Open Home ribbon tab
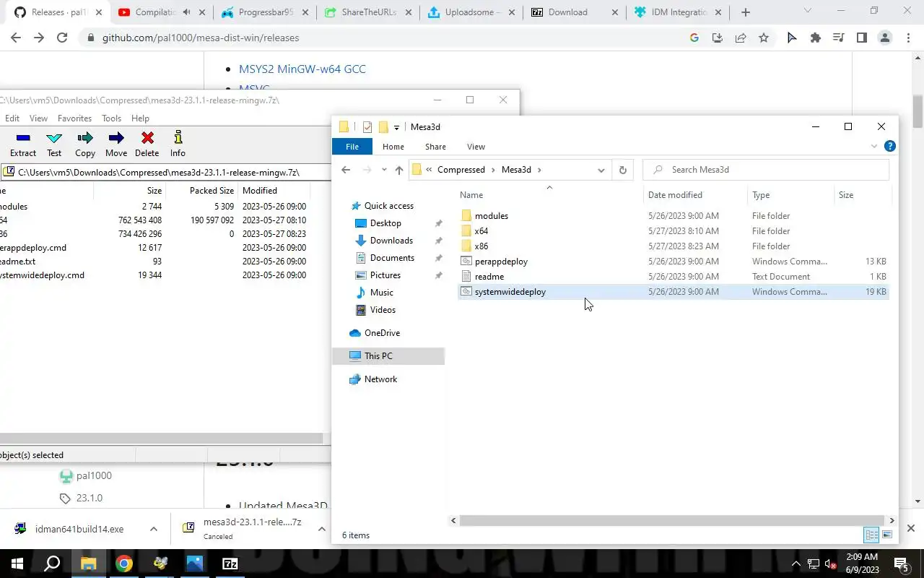The image size is (924, 578). 393,147
